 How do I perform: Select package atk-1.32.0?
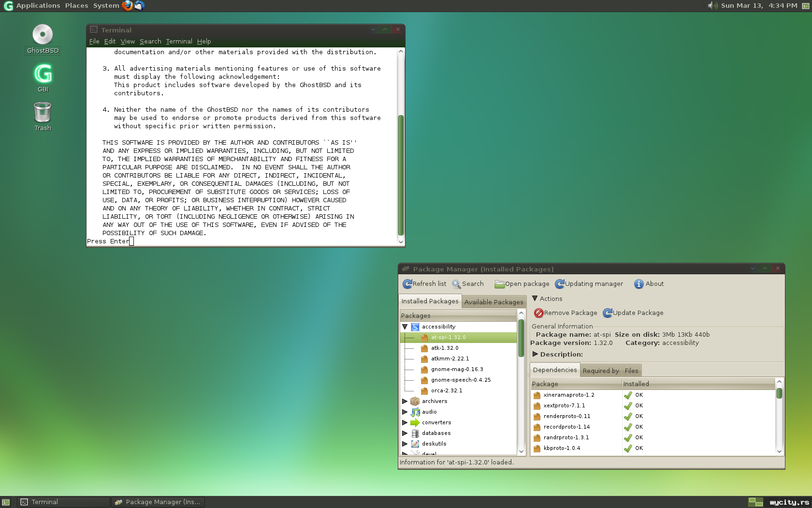click(x=445, y=348)
